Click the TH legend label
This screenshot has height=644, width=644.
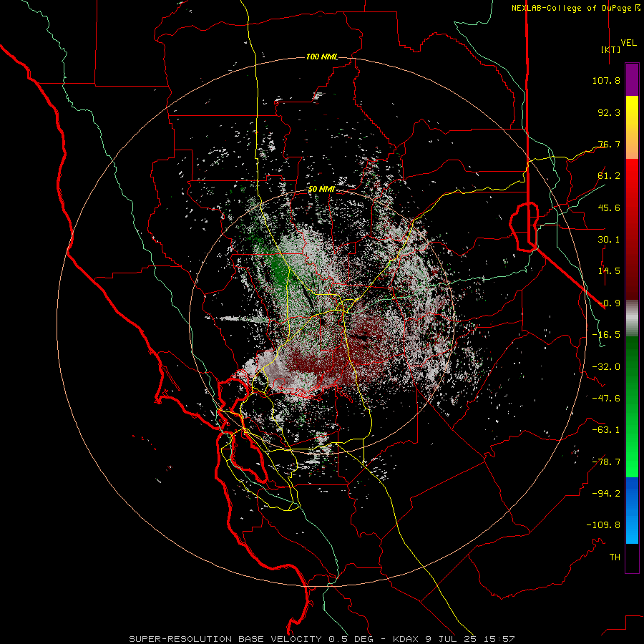coord(615,557)
